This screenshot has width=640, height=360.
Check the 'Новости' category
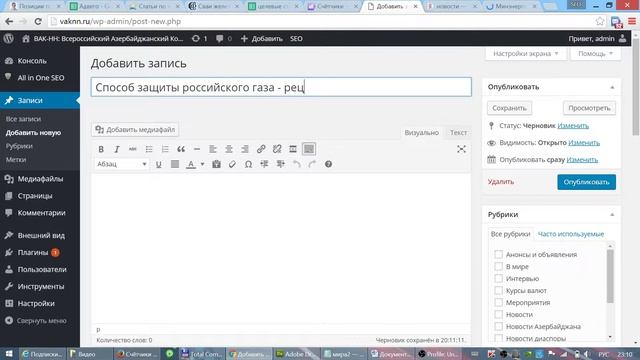[x=498, y=314]
